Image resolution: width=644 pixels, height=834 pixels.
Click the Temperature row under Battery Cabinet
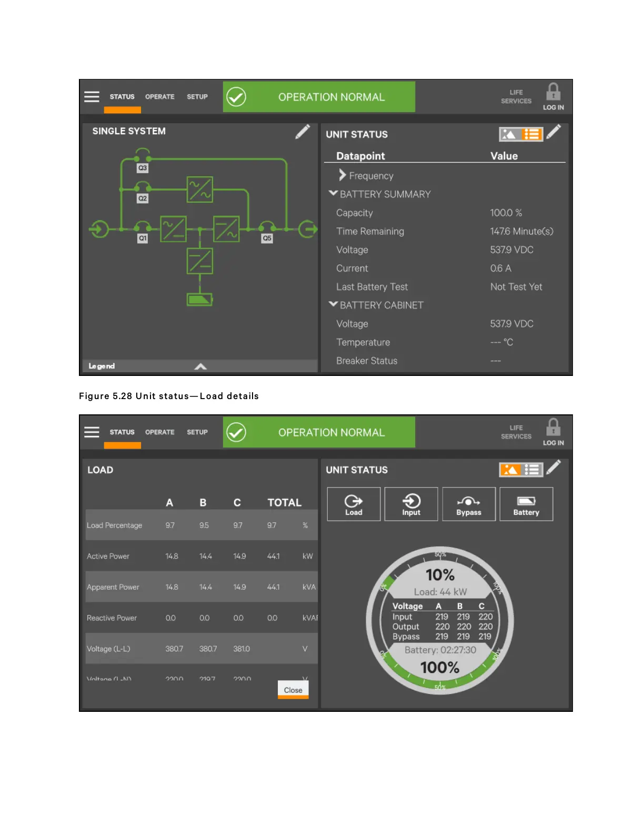click(x=445, y=342)
